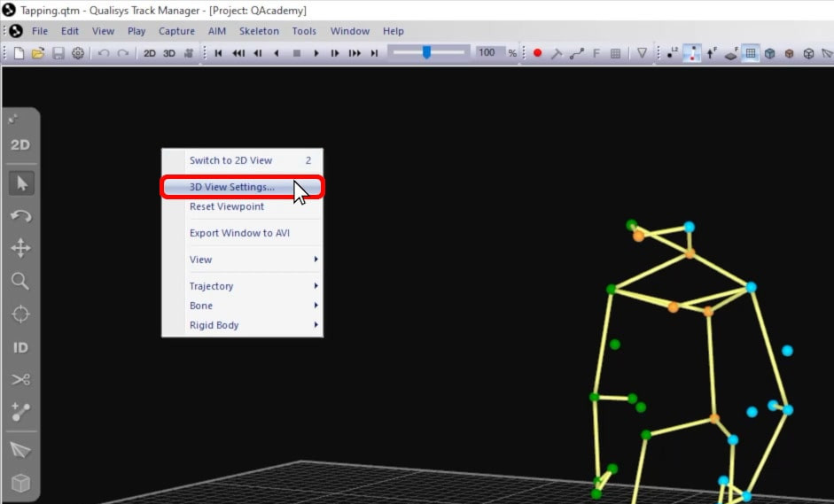The height and width of the screenshot is (504, 834).
Task: Click the fast rewind playback button
Action: [x=238, y=53]
